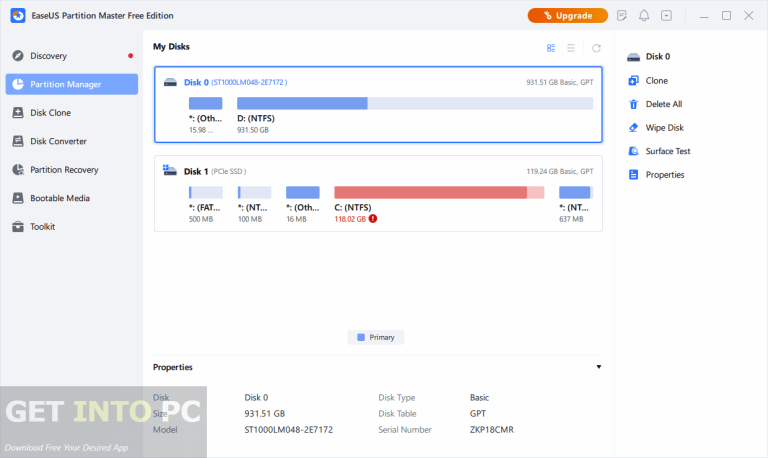
Task: Refresh the My Disks list
Action: point(596,48)
